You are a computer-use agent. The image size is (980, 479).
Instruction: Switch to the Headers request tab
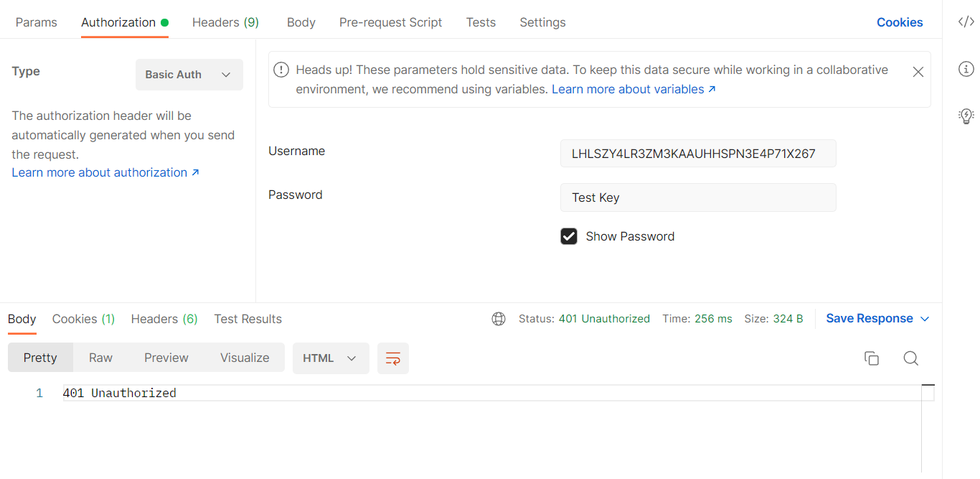[225, 22]
